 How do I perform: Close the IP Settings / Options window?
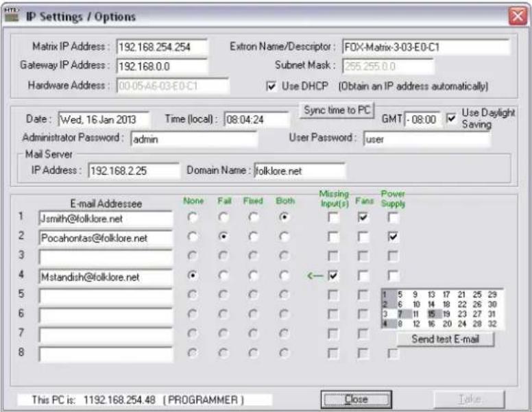518,16
